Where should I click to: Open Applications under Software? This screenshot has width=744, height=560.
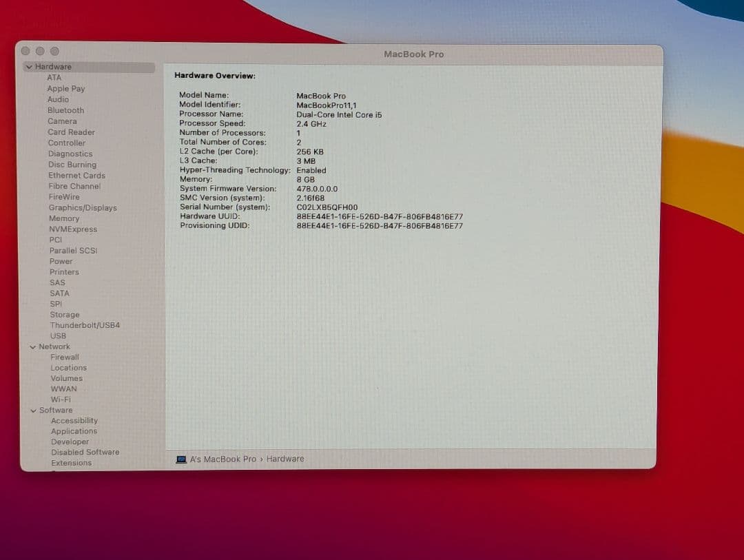click(74, 431)
